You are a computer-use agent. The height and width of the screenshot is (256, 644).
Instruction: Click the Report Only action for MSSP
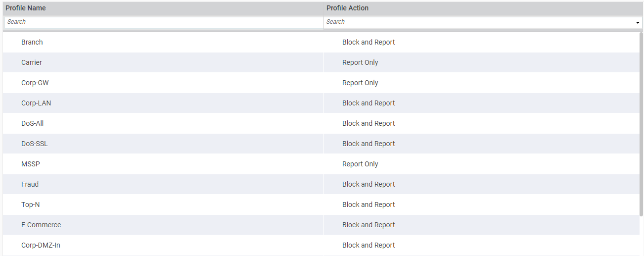[360, 164]
